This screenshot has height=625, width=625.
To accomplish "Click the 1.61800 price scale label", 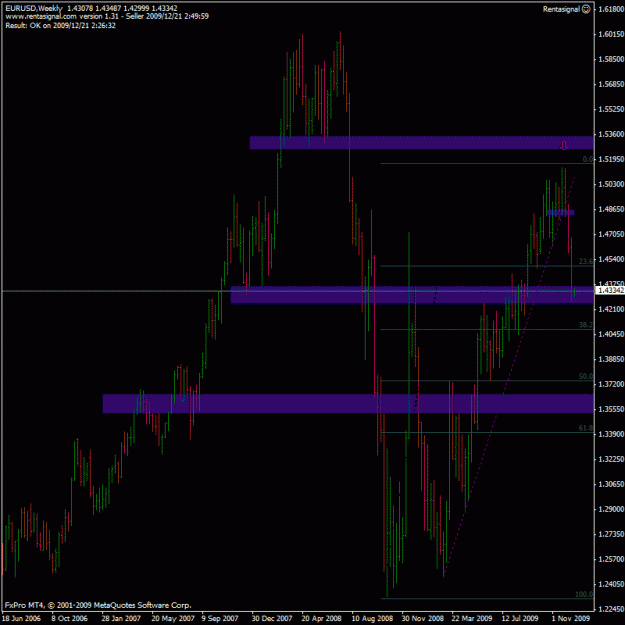I will tap(611, 9).
